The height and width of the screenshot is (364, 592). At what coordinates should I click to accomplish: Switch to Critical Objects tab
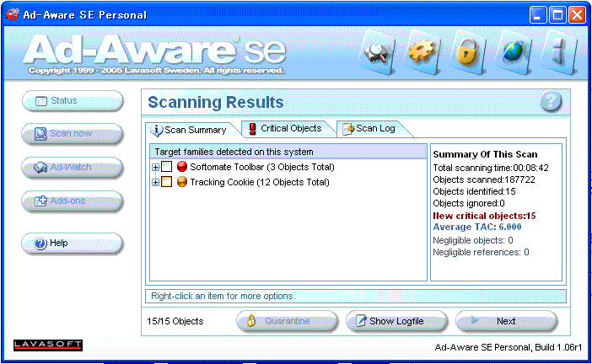coord(287,129)
